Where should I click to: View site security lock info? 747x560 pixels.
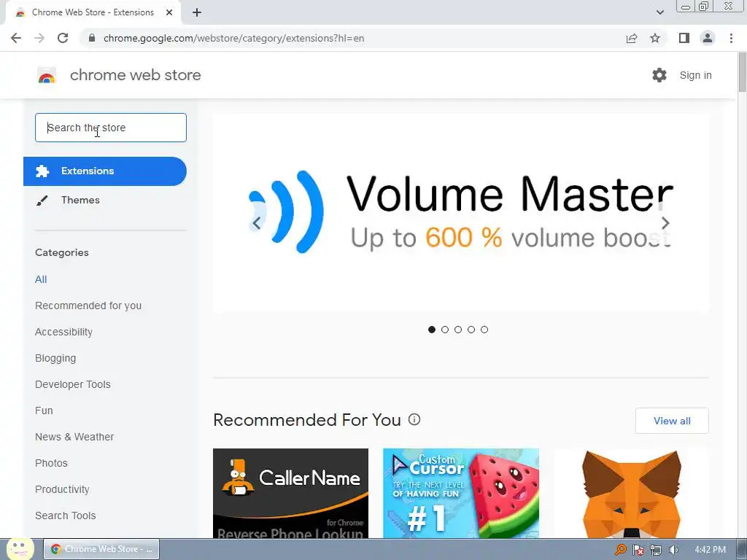(x=92, y=38)
